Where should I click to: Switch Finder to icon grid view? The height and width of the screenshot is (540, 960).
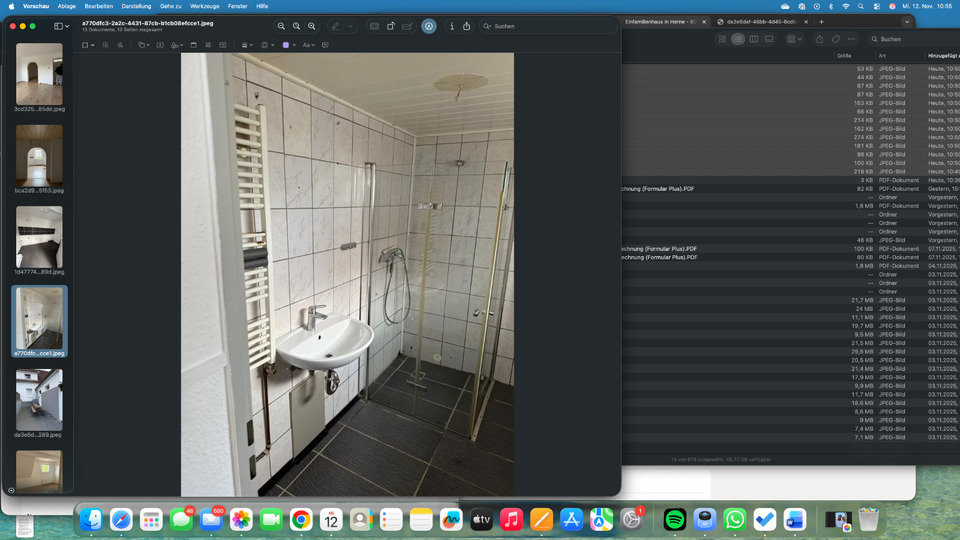tap(722, 39)
